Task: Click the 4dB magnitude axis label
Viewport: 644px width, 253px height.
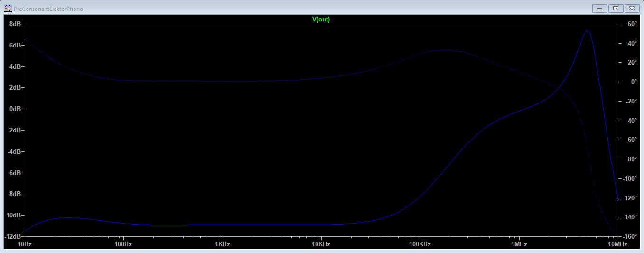Action: [x=15, y=66]
